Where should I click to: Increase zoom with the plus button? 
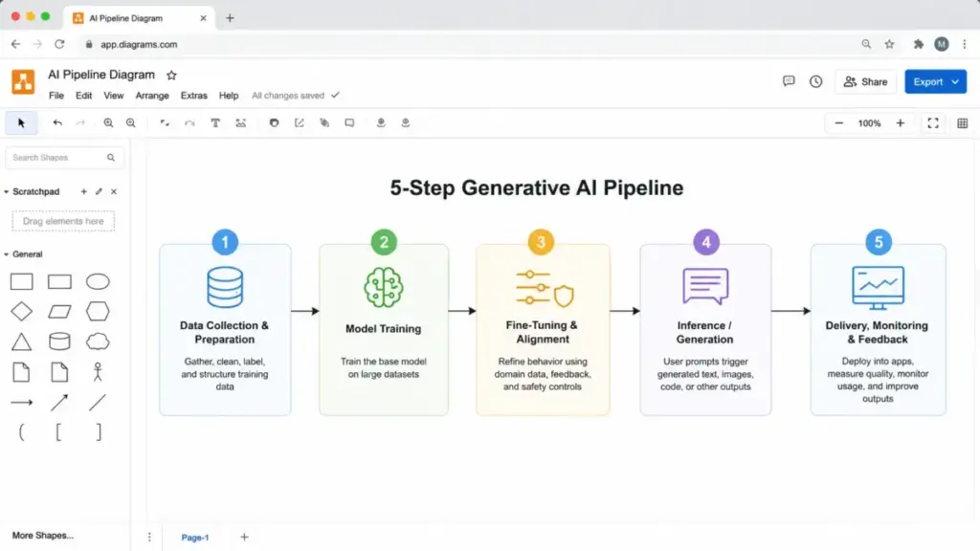(900, 123)
